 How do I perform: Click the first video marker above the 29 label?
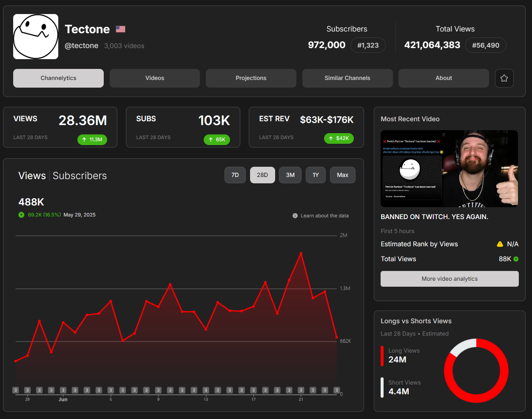click(x=27, y=390)
